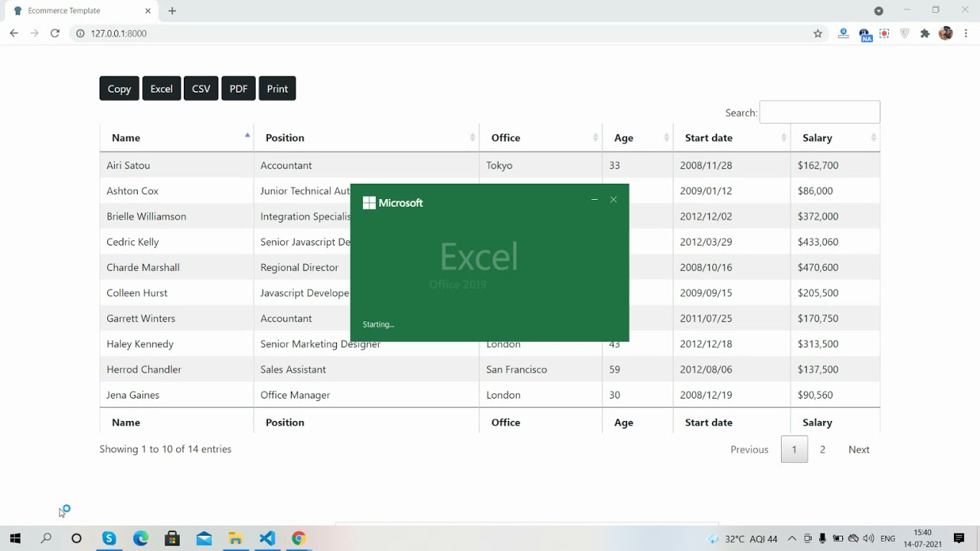The height and width of the screenshot is (551, 980).
Task: Open Cortana from the taskbar
Action: click(77, 538)
